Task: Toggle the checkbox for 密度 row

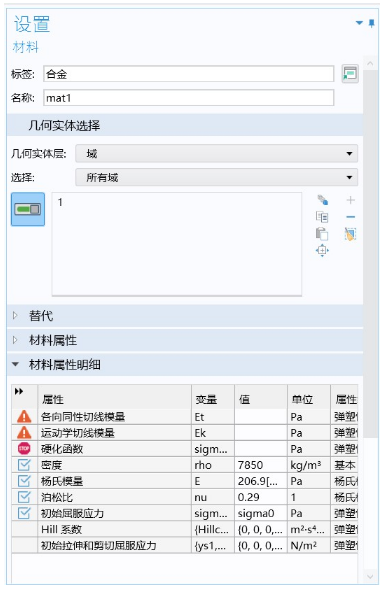Action: [x=24, y=465]
